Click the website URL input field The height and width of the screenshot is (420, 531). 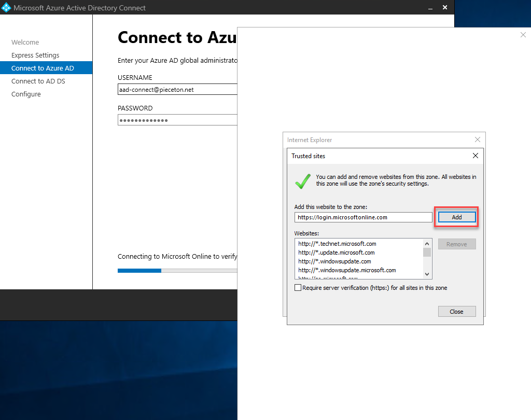[x=363, y=217]
